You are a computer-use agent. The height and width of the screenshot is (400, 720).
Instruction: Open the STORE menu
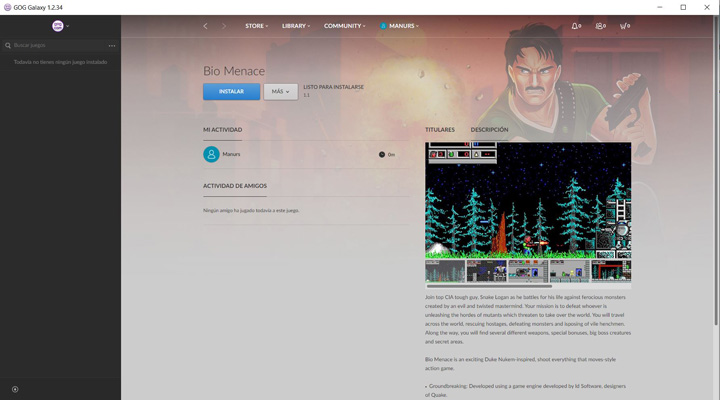tap(256, 26)
